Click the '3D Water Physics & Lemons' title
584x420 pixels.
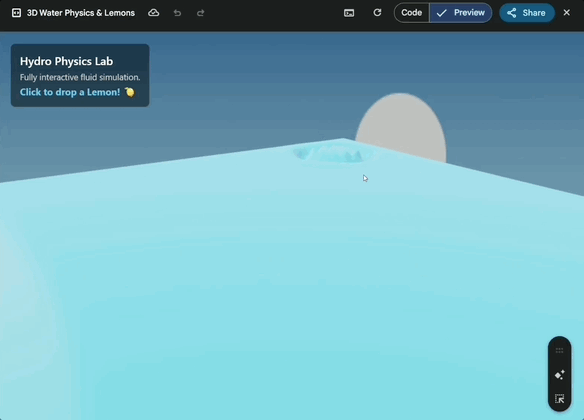click(x=81, y=13)
